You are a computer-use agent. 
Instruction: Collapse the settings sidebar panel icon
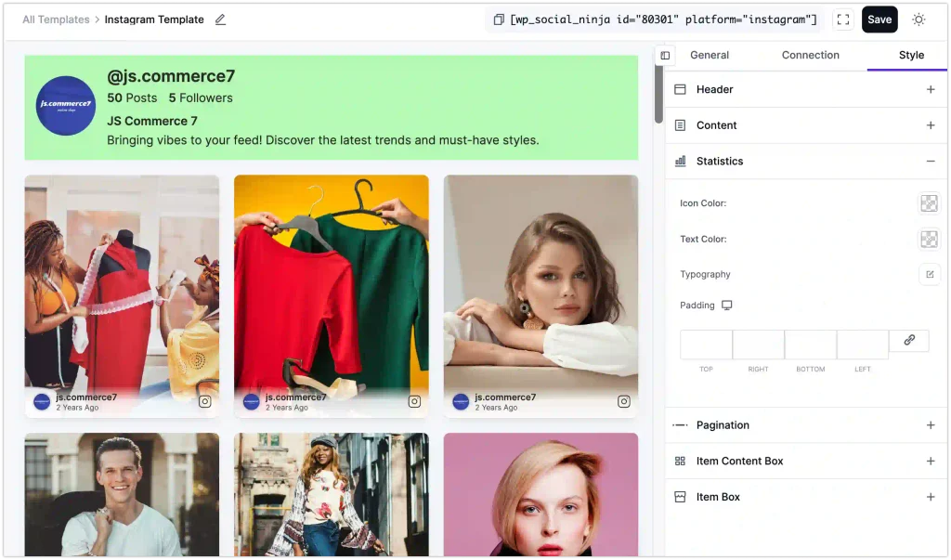tap(665, 55)
